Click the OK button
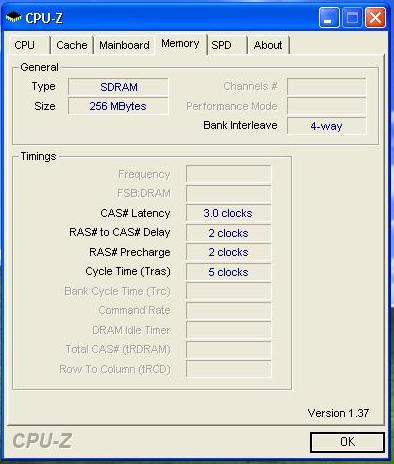The image size is (394, 464). point(347,442)
